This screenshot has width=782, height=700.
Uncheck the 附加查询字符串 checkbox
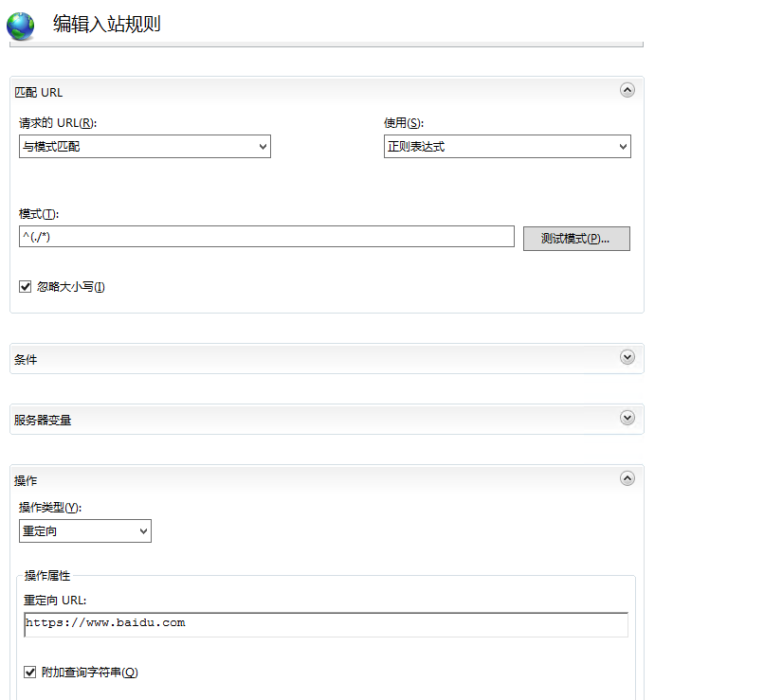(x=30, y=673)
